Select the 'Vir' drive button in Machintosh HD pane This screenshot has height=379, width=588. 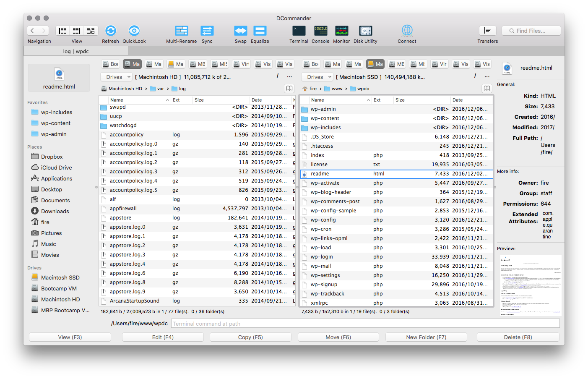click(241, 64)
